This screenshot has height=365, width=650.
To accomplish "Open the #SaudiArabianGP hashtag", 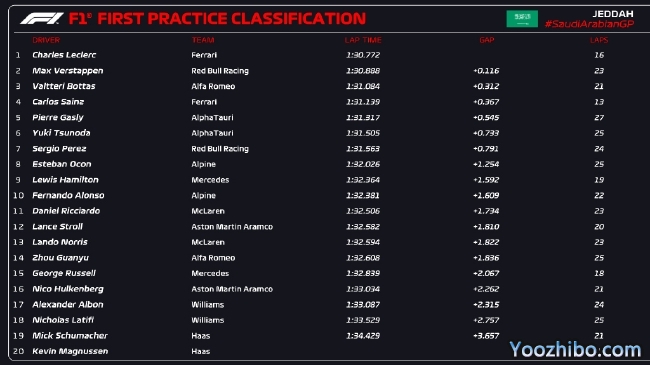I will click(589, 24).
